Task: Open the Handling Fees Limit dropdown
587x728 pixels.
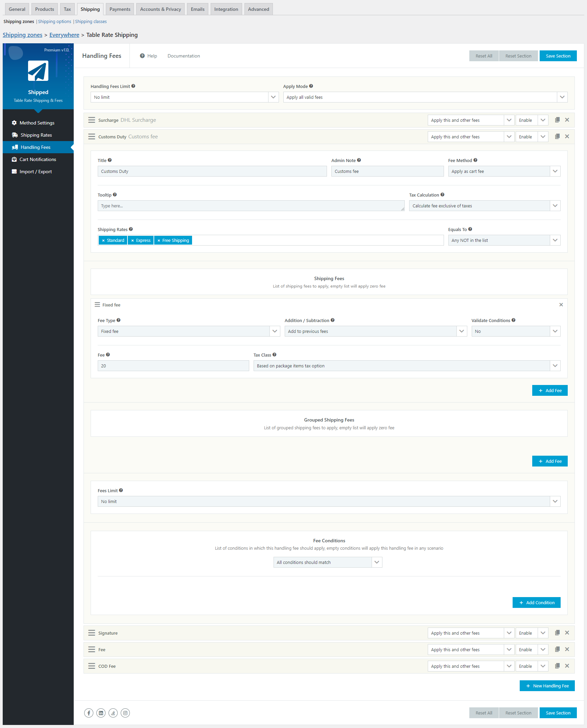Action: point(185,97)
